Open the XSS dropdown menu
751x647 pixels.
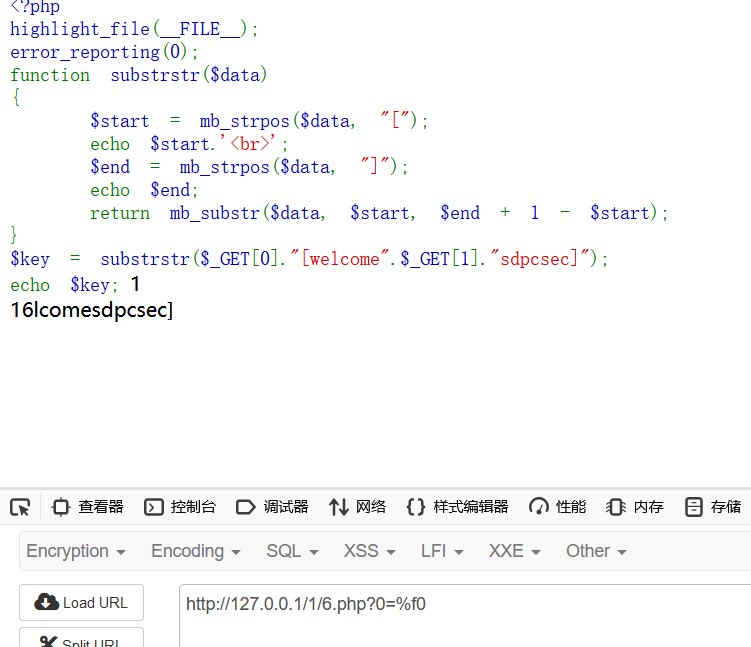pos(369,551)
